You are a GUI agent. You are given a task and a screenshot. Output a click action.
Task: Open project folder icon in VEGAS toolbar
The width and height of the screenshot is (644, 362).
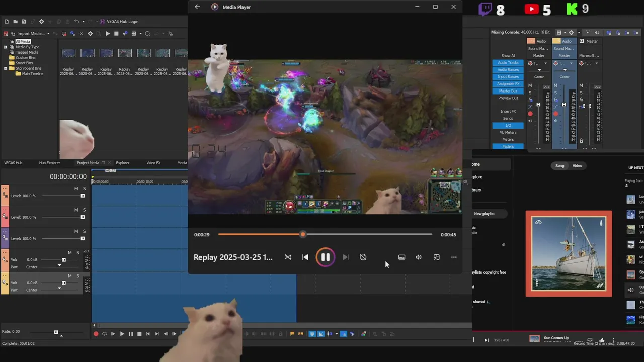[x=15, y=22]
